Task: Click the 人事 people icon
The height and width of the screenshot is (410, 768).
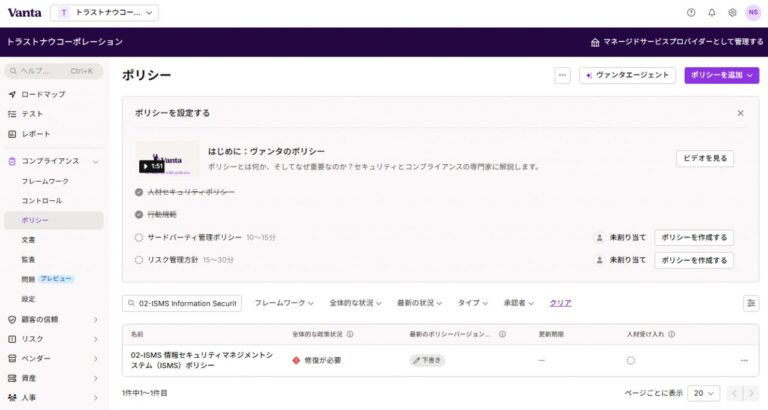Action: (12, 398)
